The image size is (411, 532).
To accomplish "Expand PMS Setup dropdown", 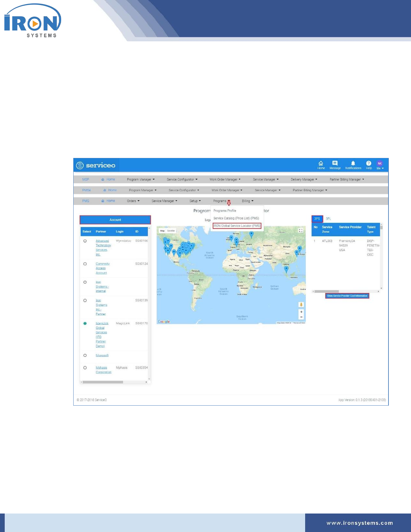I will 195,201.
